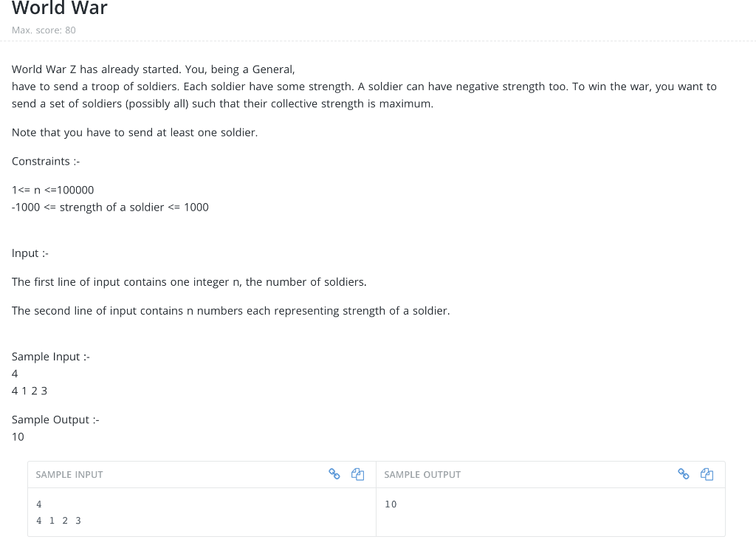The image size is (756, 548).
Task: Click the Constraints section heading
Action: (45, 161)
